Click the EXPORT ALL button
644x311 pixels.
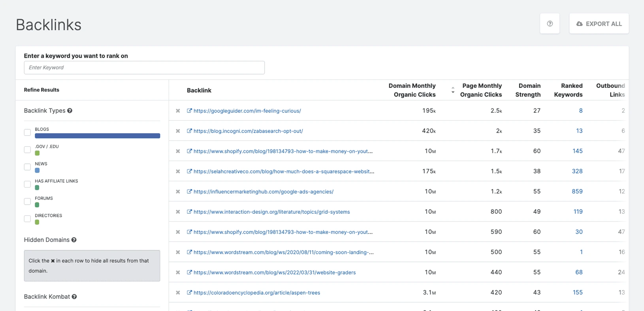point(599,24)
